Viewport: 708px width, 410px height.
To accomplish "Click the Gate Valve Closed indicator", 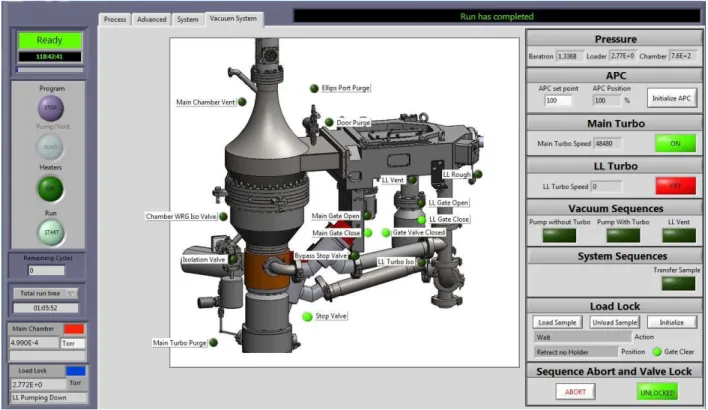I will [x=386, y=233].
